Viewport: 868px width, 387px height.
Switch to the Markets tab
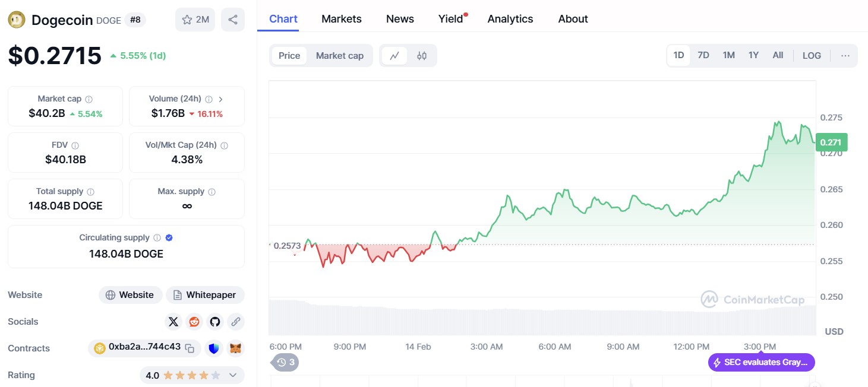342,18
